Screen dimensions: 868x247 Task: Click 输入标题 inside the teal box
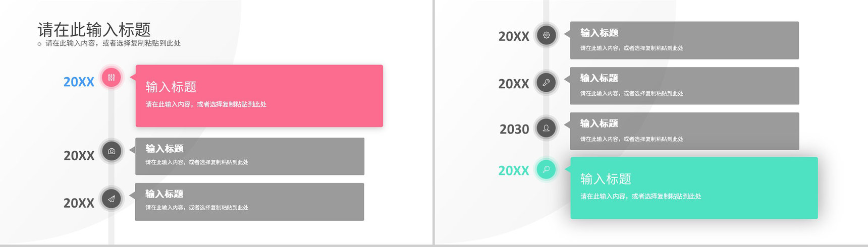click(606, 179)
